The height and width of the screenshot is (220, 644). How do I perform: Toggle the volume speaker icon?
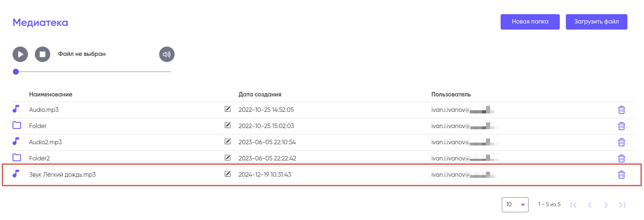(166, 54)
